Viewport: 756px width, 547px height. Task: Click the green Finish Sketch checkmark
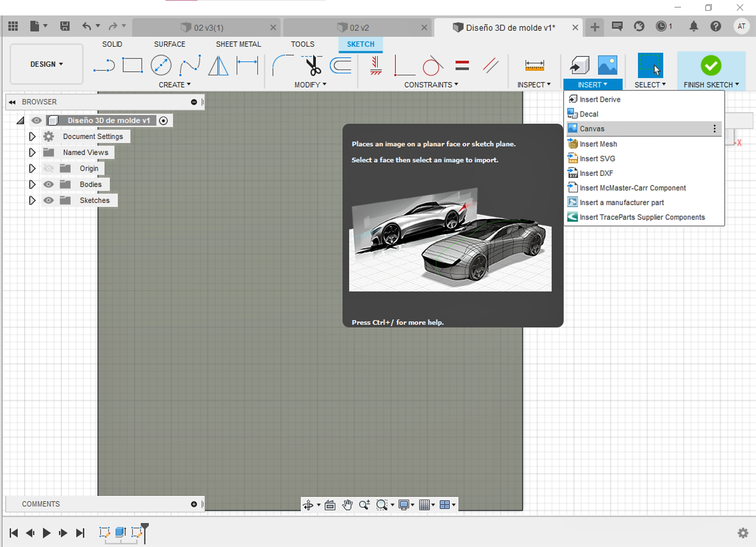coord(711,66)
